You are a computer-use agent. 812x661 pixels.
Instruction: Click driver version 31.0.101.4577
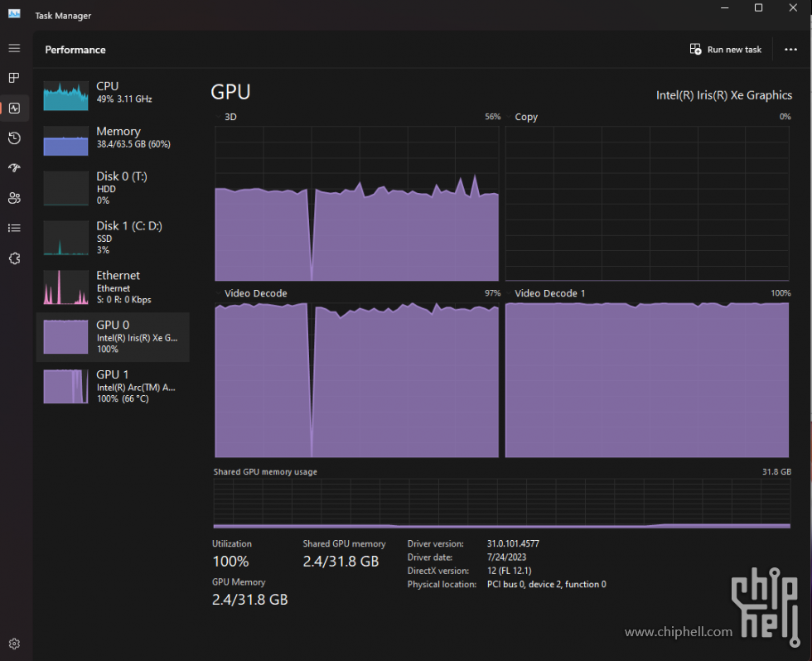[513, 543]
